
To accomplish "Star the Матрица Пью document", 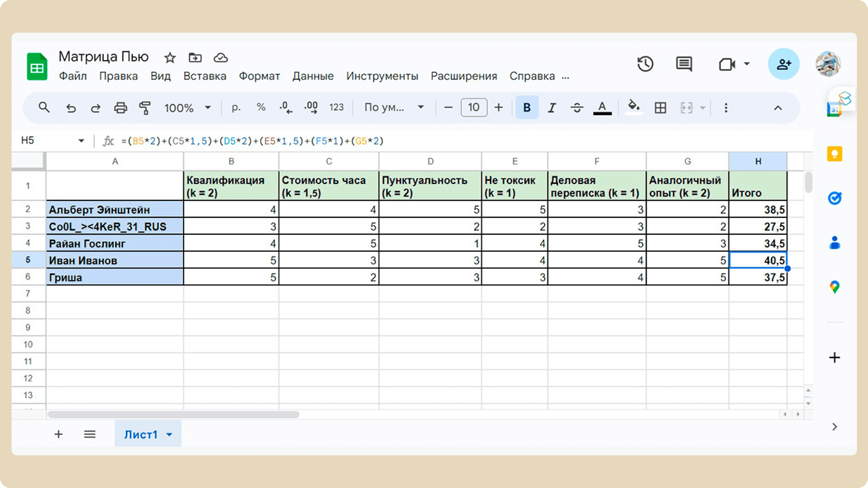I will point(170,58).
